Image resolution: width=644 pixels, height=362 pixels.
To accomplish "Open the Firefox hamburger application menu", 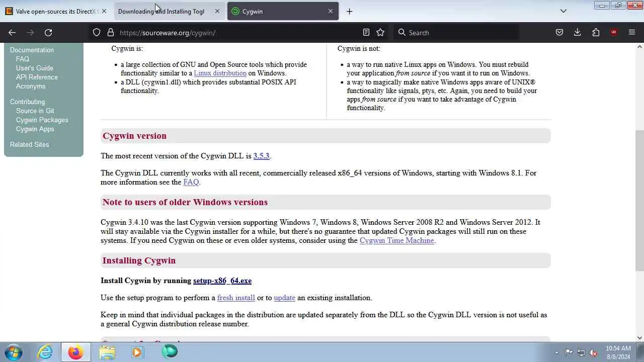I will coord(632,32).
